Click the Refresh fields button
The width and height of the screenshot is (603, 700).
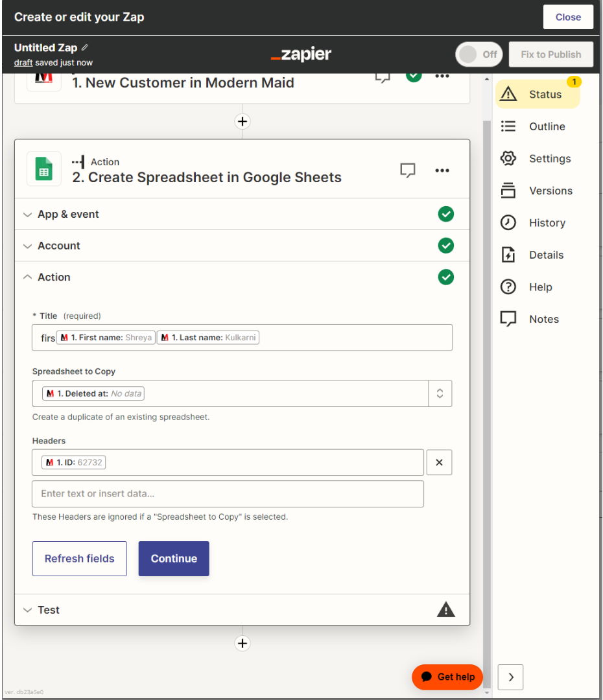pos(80,559)
